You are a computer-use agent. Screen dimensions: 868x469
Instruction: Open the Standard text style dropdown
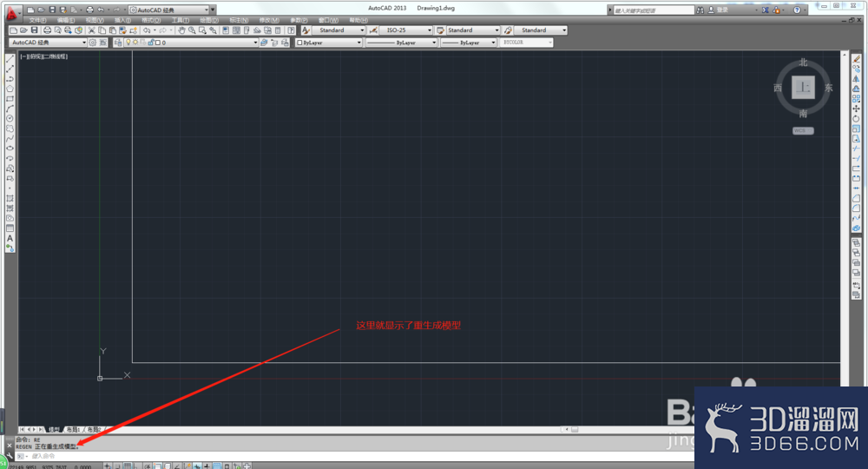[x=339, y=30]
